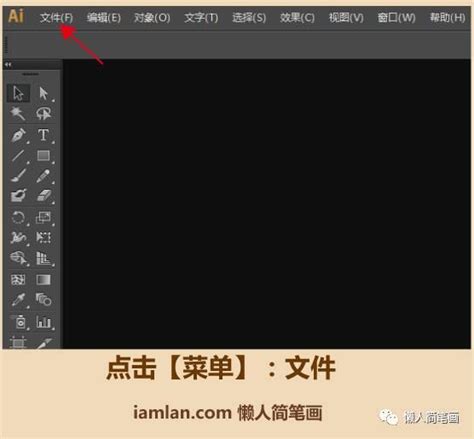Image resolution: width=474 pixels, height=439 pixels.
Task: Select the Free Transform tool
Action: 44,238
